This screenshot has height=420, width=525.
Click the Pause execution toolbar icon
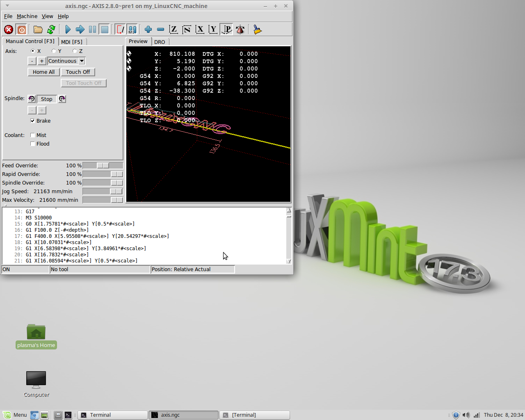[x=92, y=29]
